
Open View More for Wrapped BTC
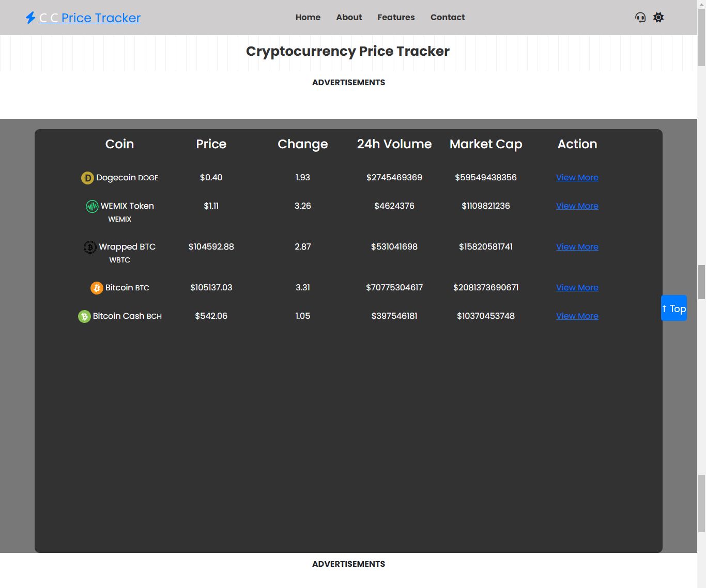point(577,246)
